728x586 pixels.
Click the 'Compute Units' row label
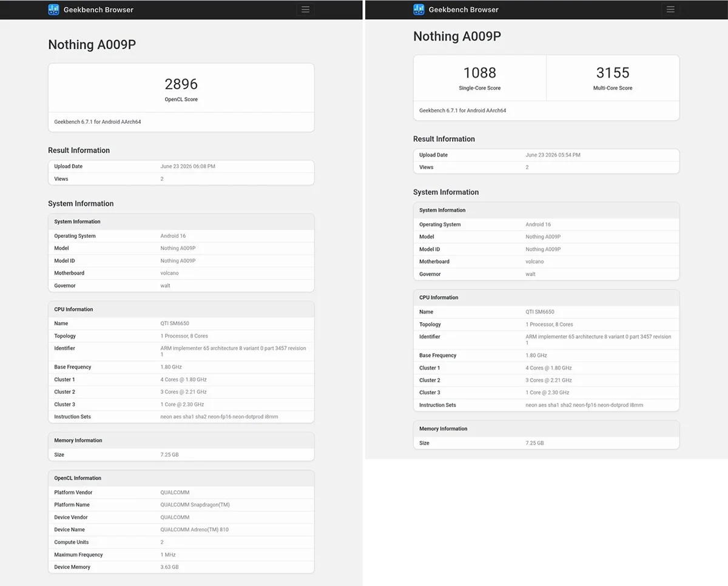(72, 542)
